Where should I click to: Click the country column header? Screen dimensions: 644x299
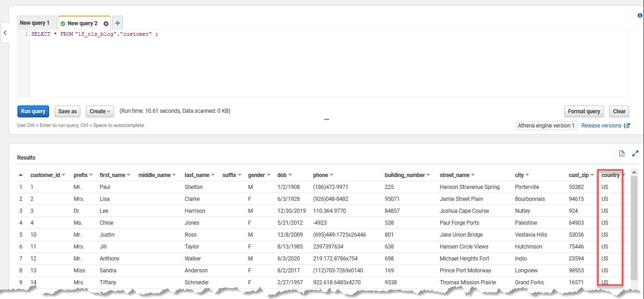pos(610,175)
